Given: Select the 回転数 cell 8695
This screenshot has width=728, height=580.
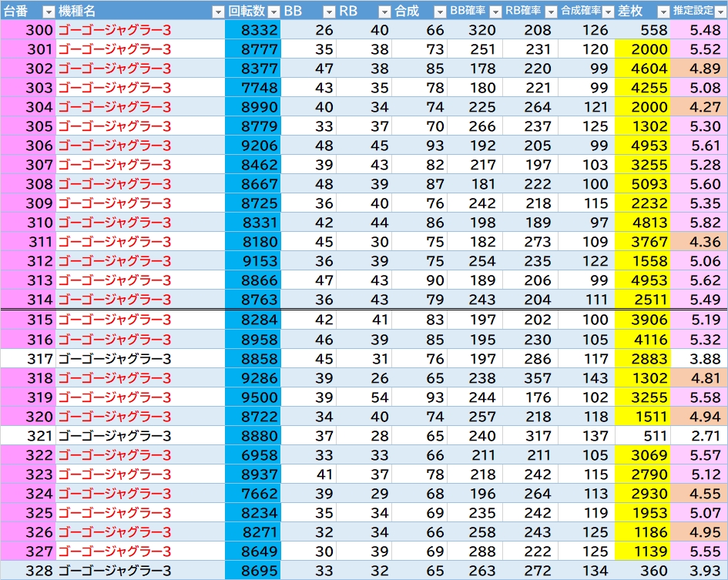Looking at the screenshot, I should (253, 570).
